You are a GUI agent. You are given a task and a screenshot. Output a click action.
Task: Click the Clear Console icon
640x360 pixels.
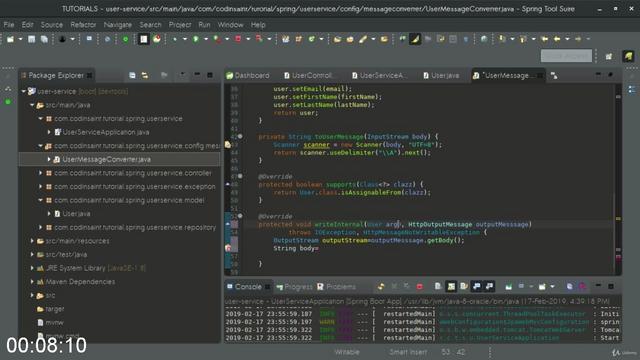(x=438, y=287)
